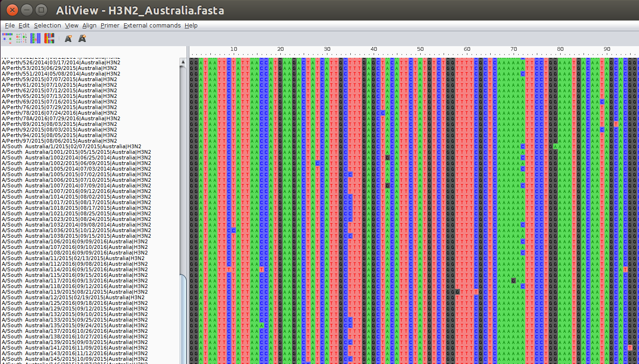Select sequence A/Perth/62/2015
The height and width of the screenshot is (364, 639).
[60, 90]
